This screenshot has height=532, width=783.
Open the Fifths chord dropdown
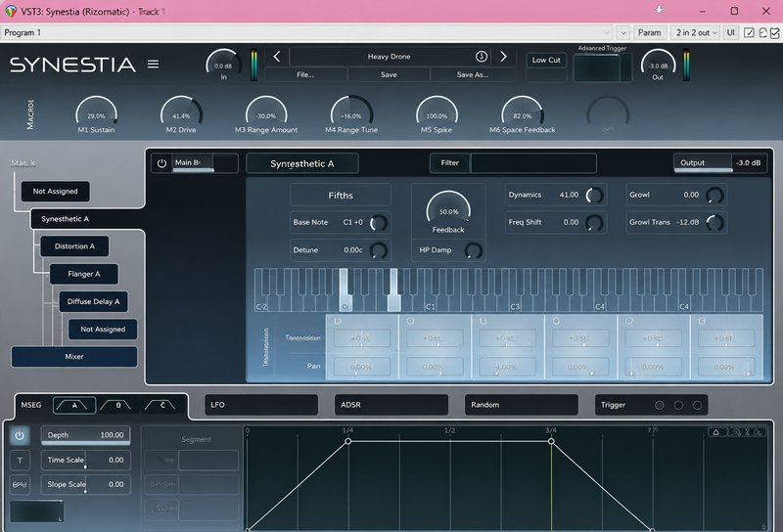click(341, 196)
